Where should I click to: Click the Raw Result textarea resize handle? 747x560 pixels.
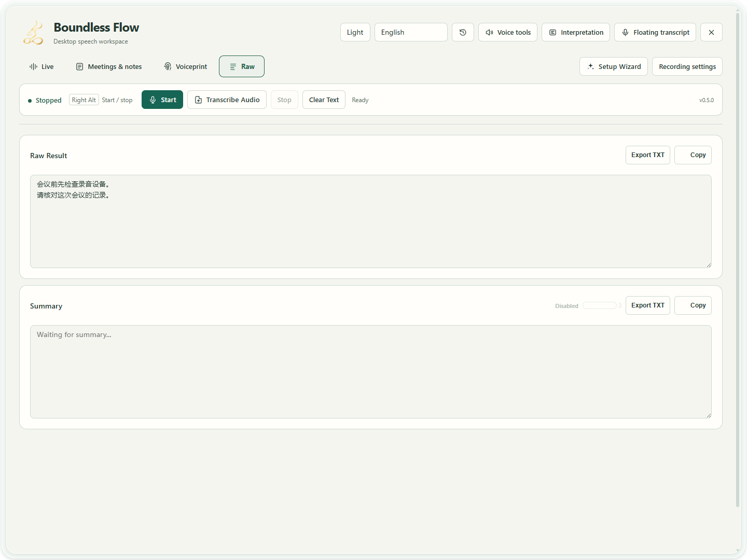coord(709,265)
